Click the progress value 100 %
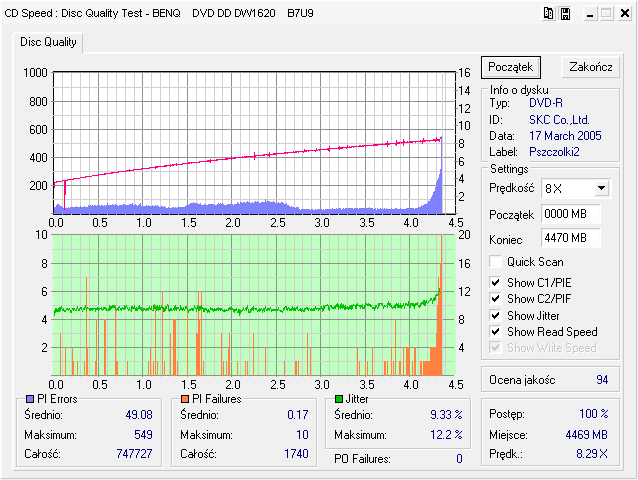The height and width of the screenshot is (480, 638). (x=594, y=414)
